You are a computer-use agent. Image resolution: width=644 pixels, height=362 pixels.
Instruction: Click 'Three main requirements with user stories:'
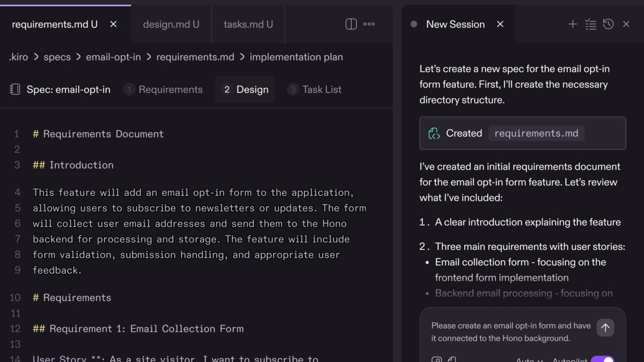click(x=530, y=247)
